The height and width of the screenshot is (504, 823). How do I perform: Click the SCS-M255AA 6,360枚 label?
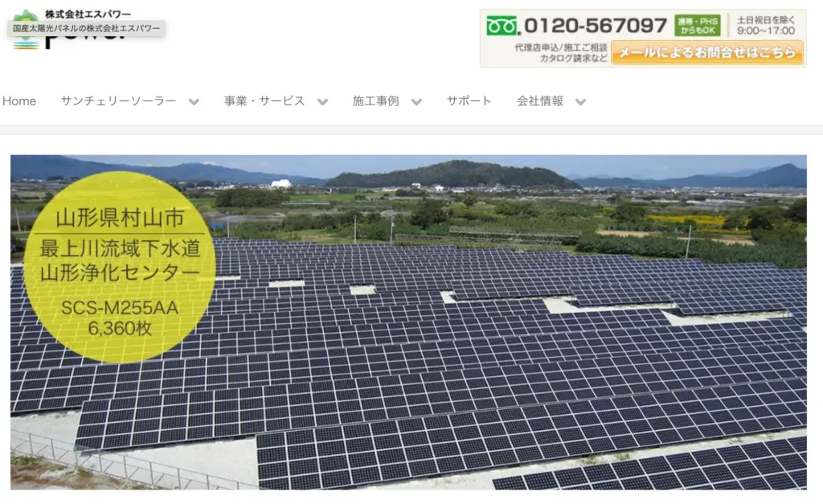[x=120, y=318]
